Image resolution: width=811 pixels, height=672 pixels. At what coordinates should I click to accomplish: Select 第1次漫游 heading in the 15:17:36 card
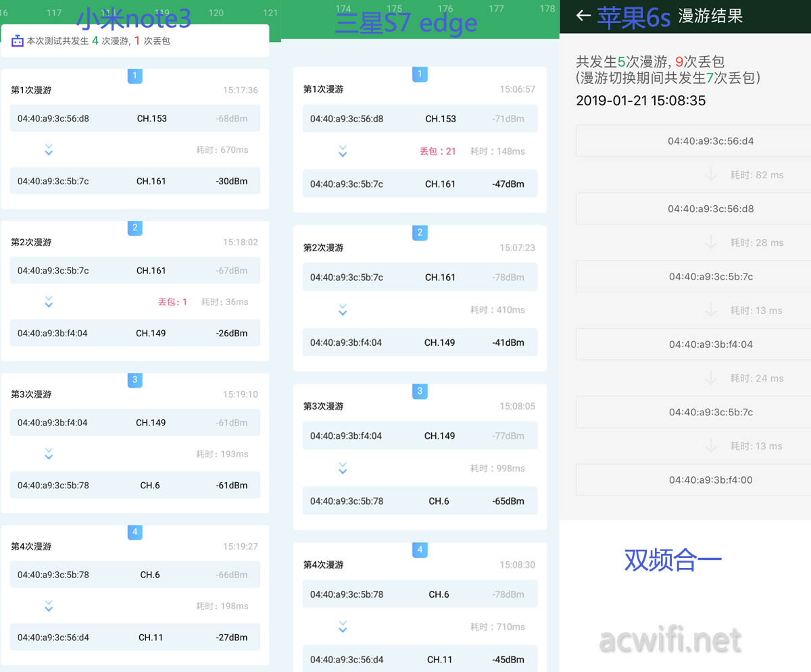[31, 90]
